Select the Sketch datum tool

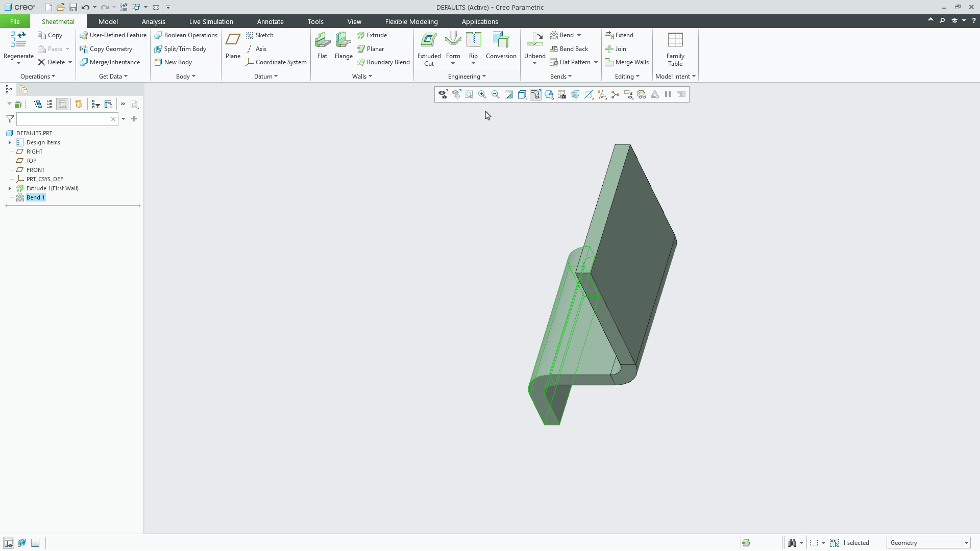click(260, 35)
